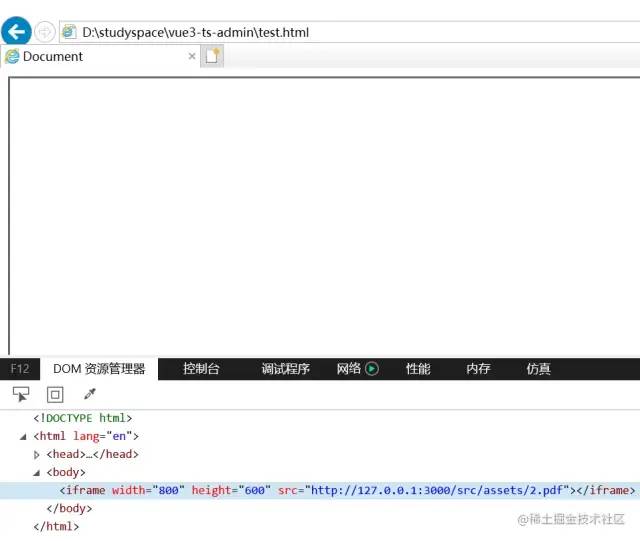Switch to the 调试程序 debugger tab

[x=285, y=369]
